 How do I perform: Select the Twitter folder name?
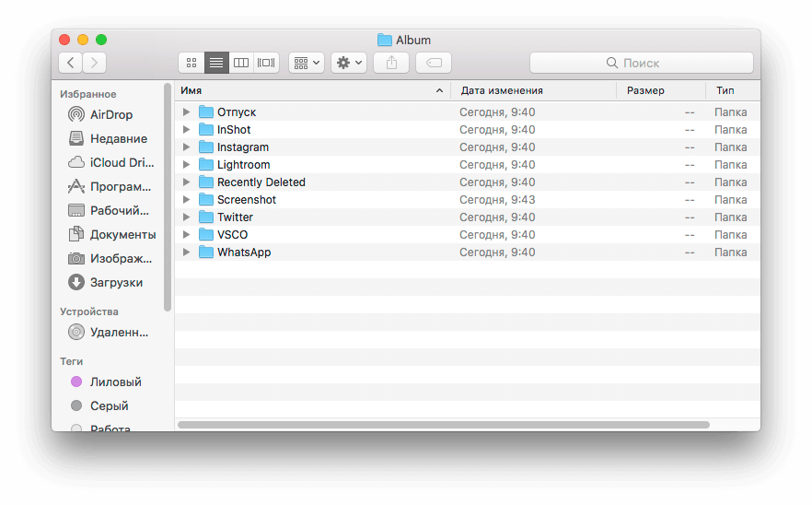tap(235, 217)
